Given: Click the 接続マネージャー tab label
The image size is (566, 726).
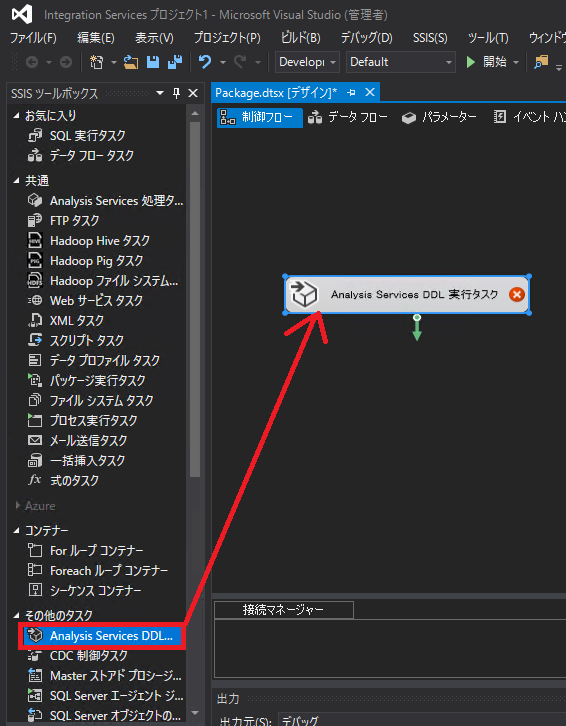Looking at the screenshot, I should point(283,609).
